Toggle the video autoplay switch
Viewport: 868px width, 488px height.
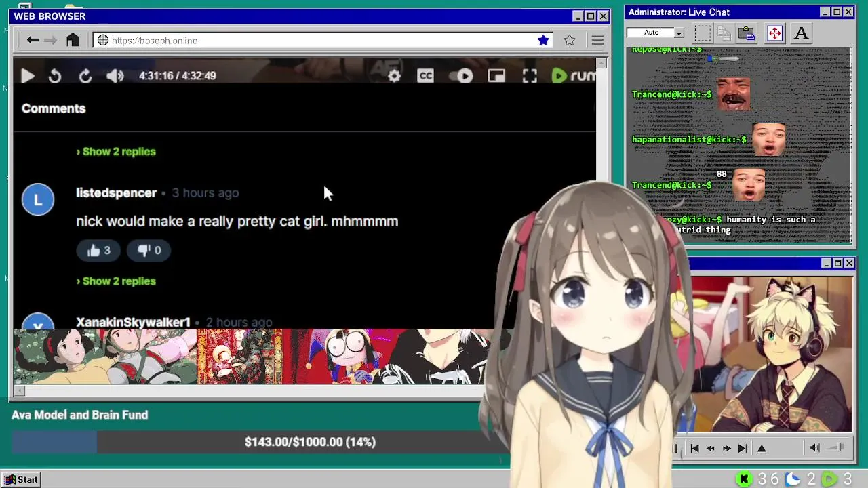click(x=461, y=76)
